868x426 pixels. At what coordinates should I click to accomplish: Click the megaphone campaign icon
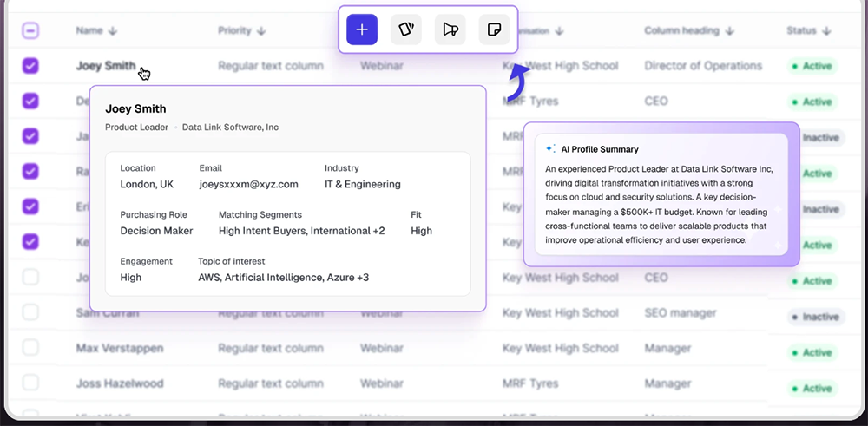pyautogui.click(x=450, y=29)
